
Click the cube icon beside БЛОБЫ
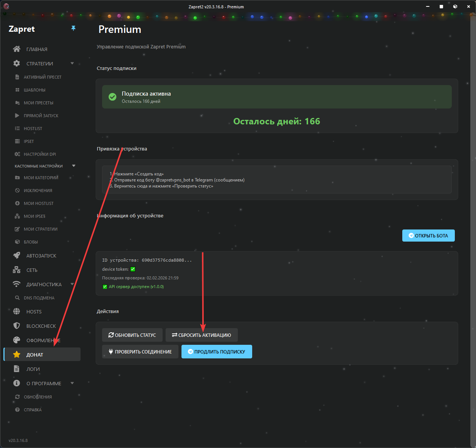17,242
